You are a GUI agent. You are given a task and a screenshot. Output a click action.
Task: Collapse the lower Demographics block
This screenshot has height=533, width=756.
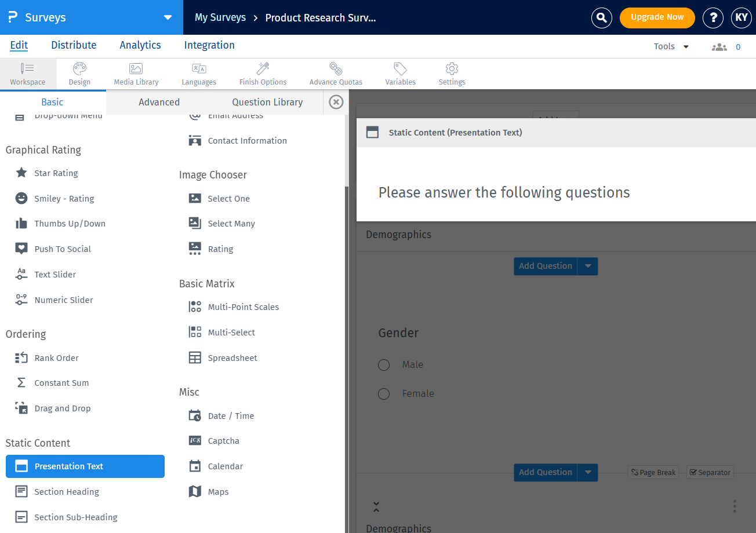[376, 507]
